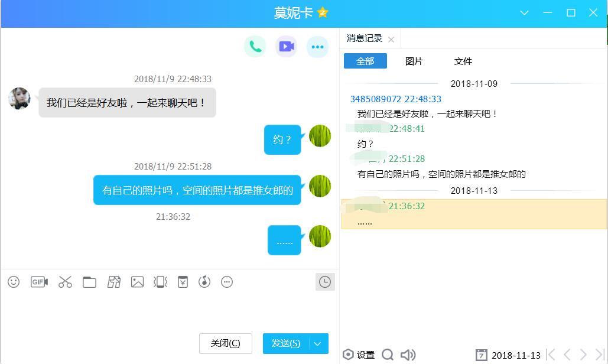
Task: Close the 消息记录 tab
Action: point(391,40)
